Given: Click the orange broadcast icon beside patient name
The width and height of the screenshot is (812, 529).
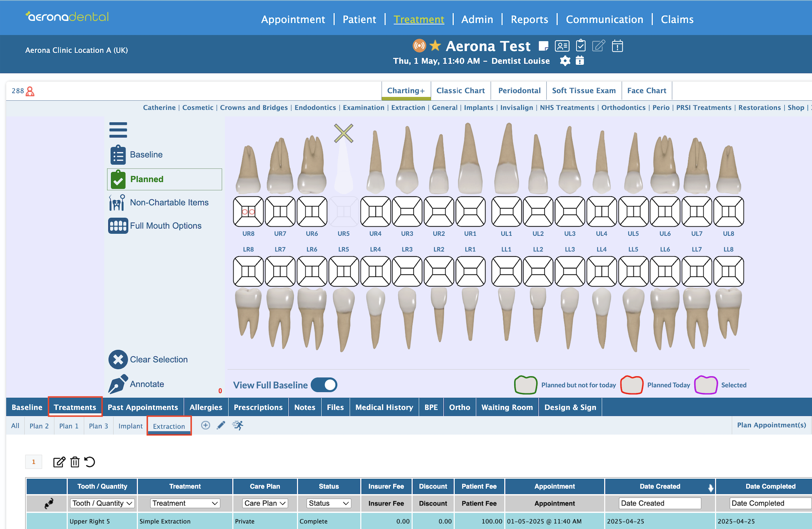Looking at the screenshot, I should (419, 46).
